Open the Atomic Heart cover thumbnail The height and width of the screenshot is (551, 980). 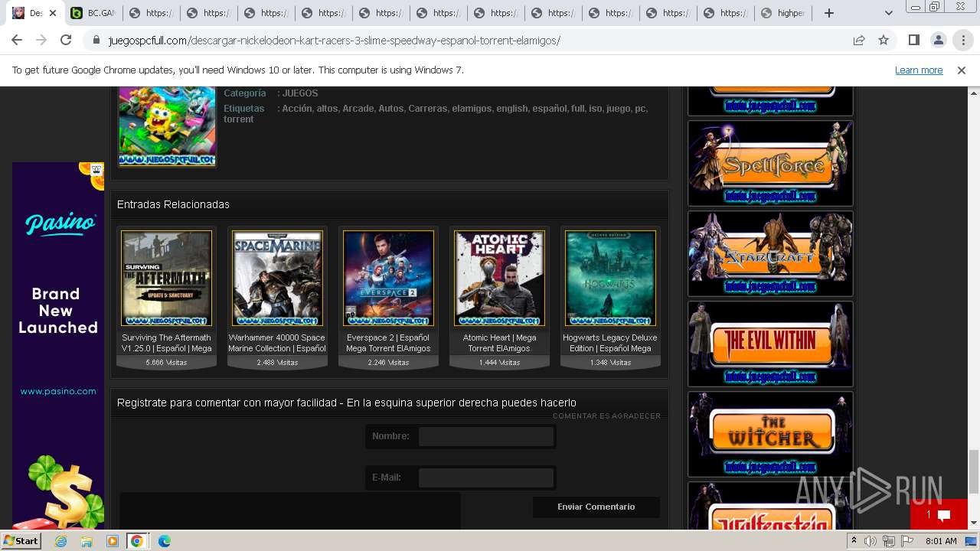pos(499,279)
